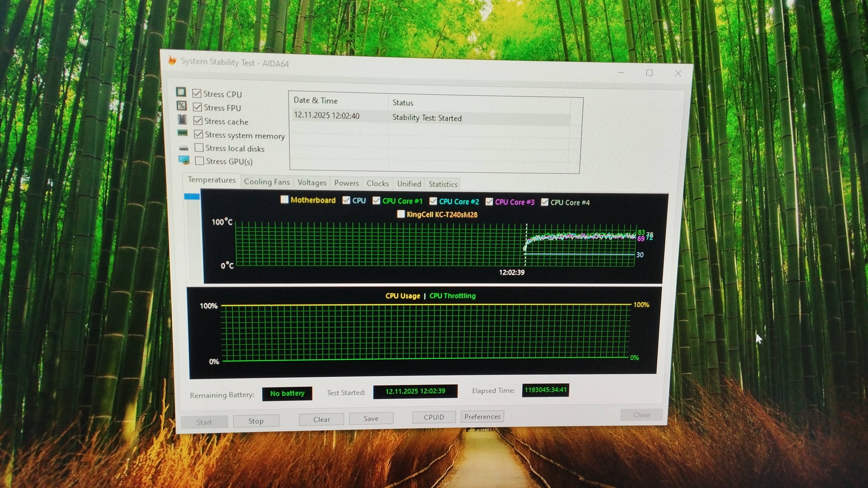Screen dimensions: 868x488
Task: Click the blue graph scale slider
Action: tap(192, 197)
